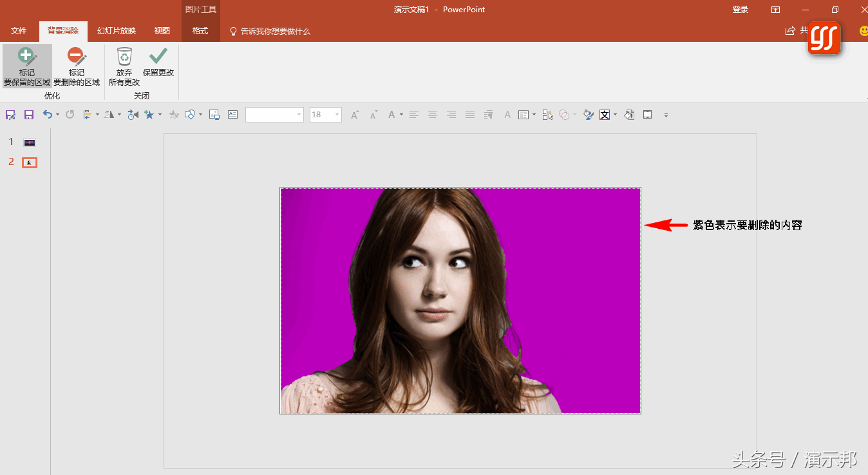The image size is (868, 475).
Task: Click the Undo arrow icon
Action: click(47, 115)
